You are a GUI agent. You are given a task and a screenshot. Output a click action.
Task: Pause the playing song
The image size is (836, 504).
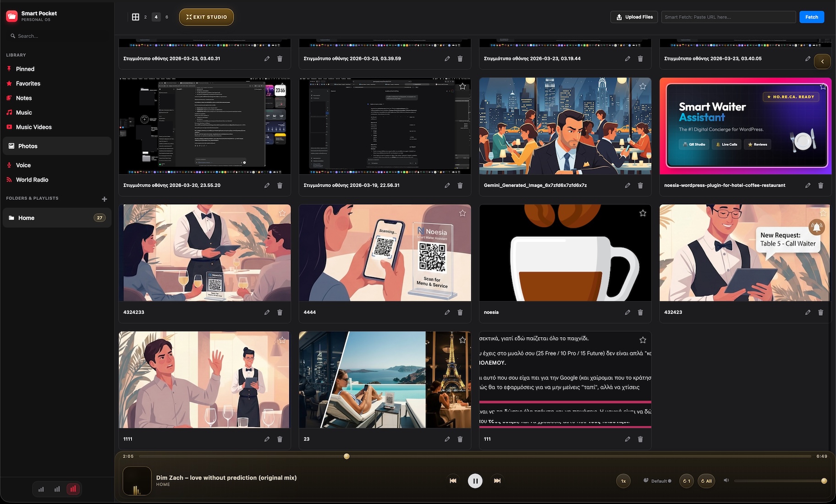pyautogui.click(x=475, y=481)
